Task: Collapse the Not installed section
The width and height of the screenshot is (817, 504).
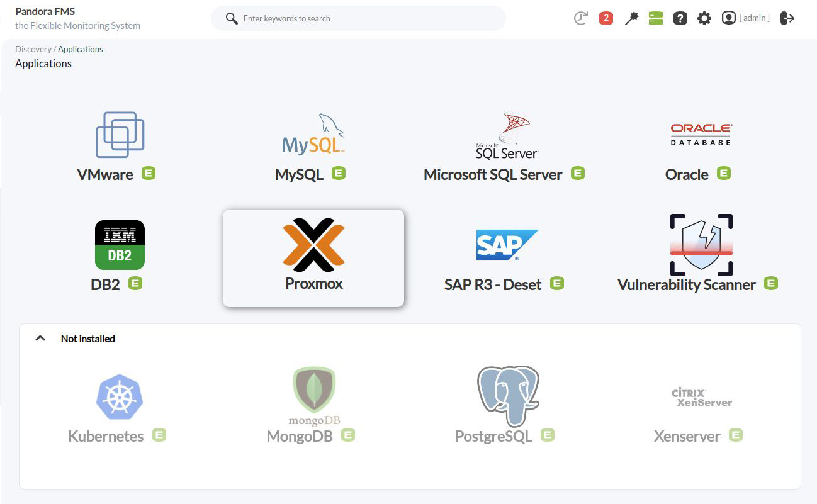Action: click(40, 339)
